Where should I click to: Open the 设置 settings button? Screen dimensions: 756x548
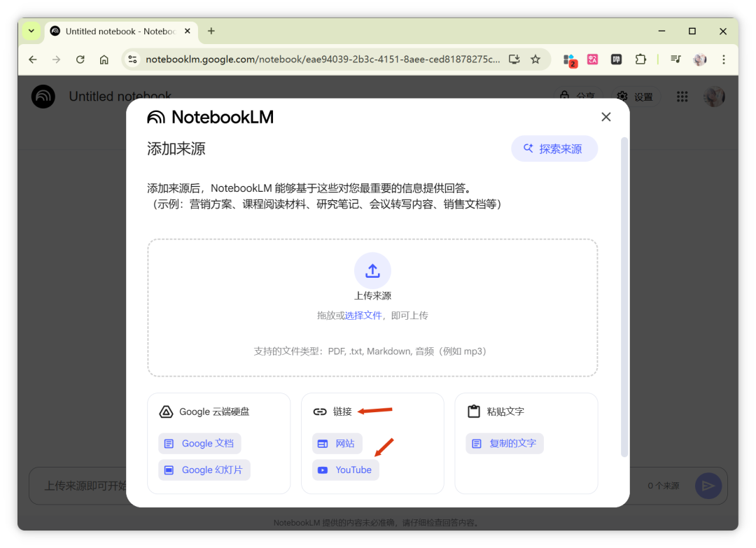click(x=636, y=97)
